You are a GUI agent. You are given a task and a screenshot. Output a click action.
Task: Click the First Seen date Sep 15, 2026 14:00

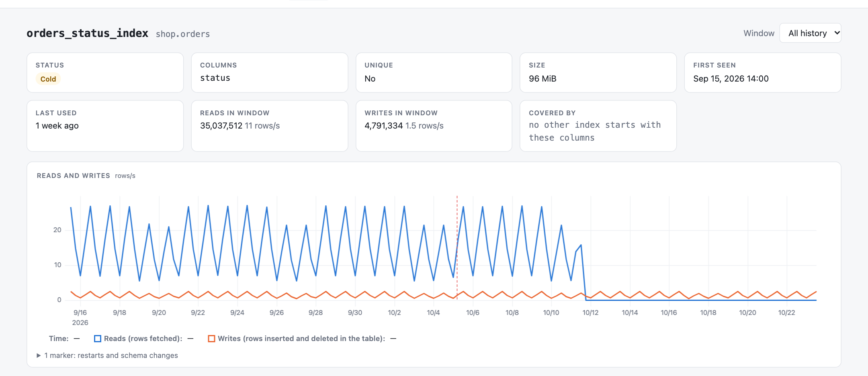pos(731,79)
